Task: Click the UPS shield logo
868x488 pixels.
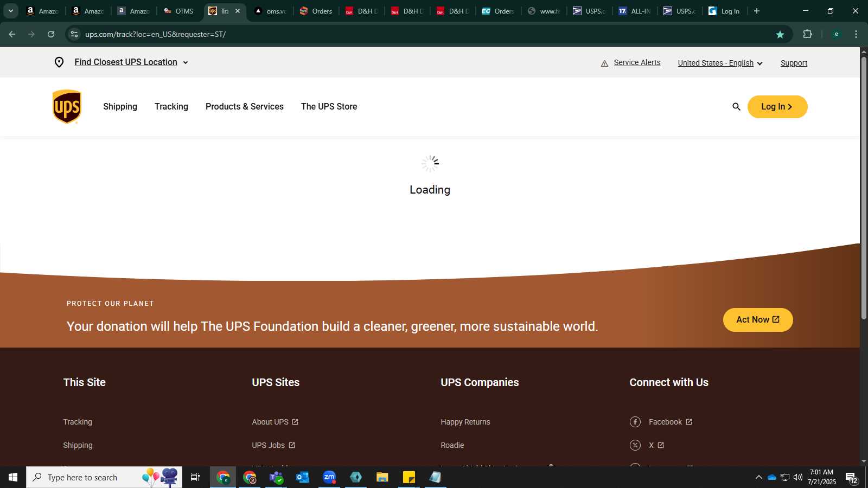Action: [67, 107]
